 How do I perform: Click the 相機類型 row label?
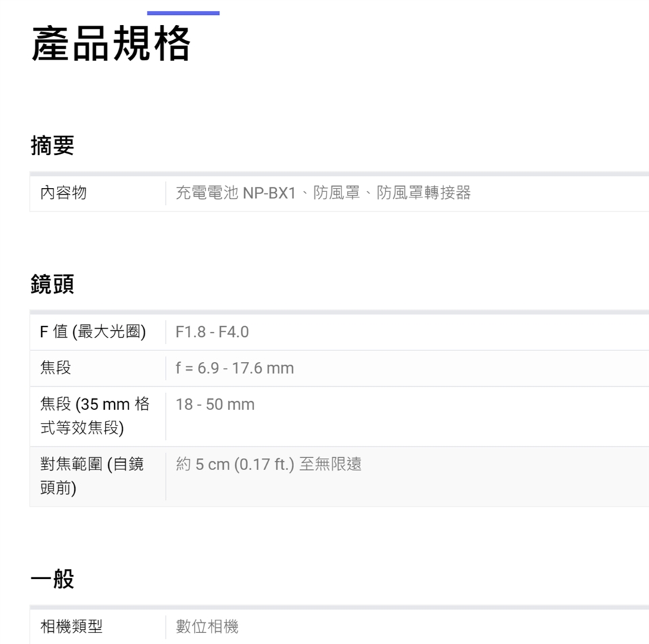point(72,627)
